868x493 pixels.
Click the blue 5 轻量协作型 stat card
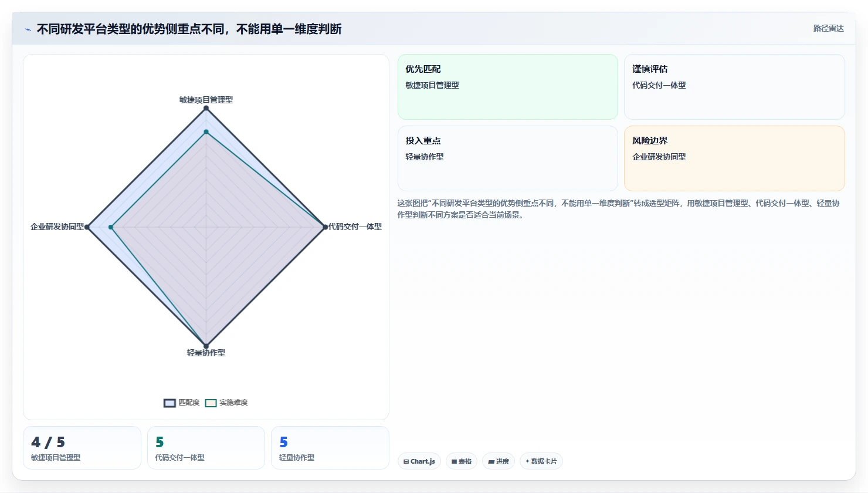[330, 448]
